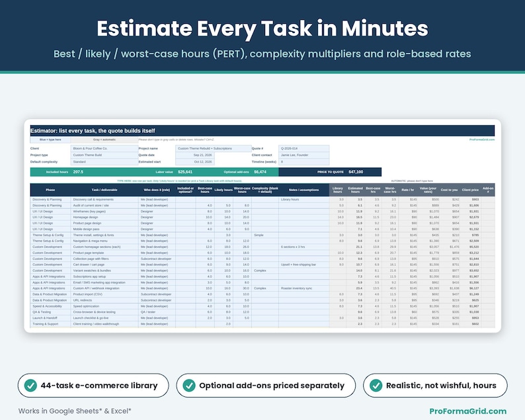Select the Wireframes (key pages) task cell
This screenshot has height=420, width=525.
(104, 212)
